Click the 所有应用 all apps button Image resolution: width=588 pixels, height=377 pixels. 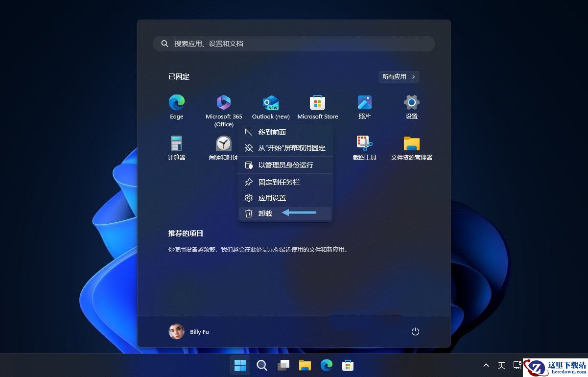point(399,77)
